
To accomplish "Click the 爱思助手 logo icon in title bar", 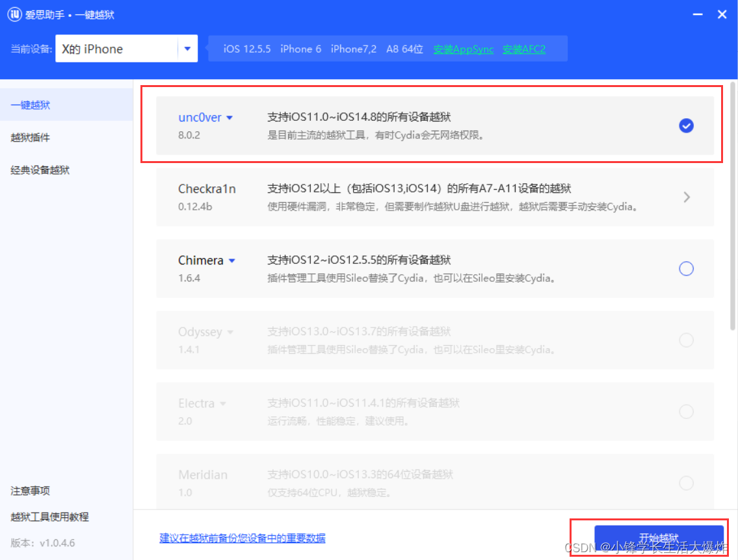I will [x=14, y=14].
